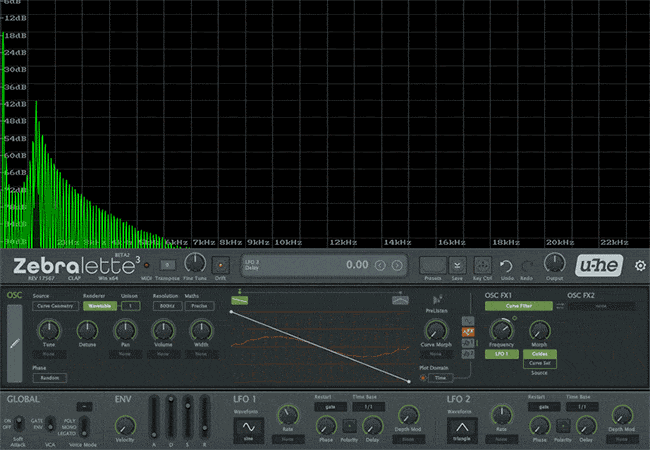Open the OSC FX1 Curve Filter selector
This screenshot has height=450, width=650.
(x=519, y=306)
